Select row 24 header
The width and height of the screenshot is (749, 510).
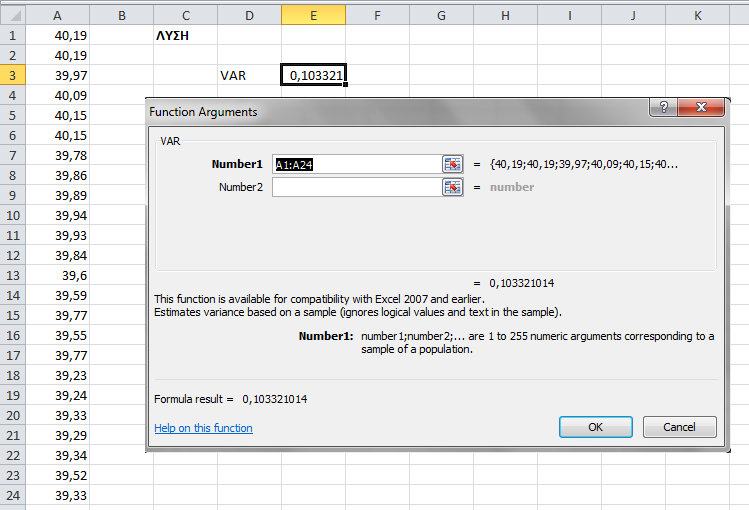tap(12, 495)
